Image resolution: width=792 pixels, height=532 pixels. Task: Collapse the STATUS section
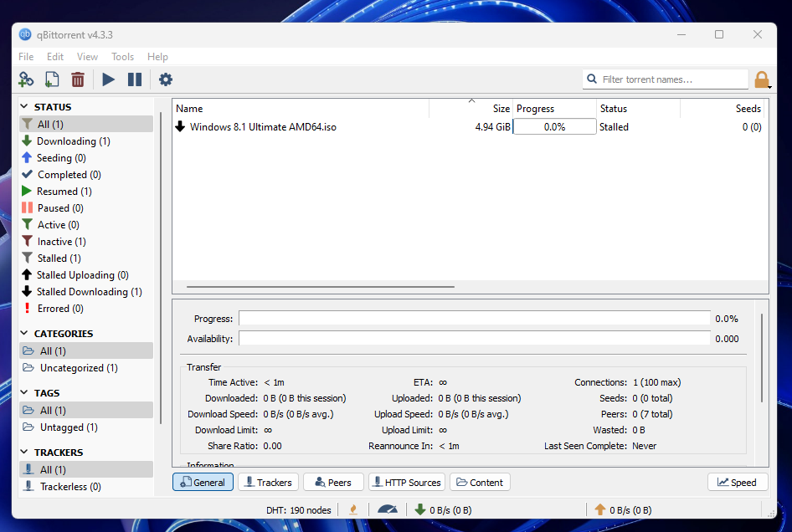coord(24,106)
